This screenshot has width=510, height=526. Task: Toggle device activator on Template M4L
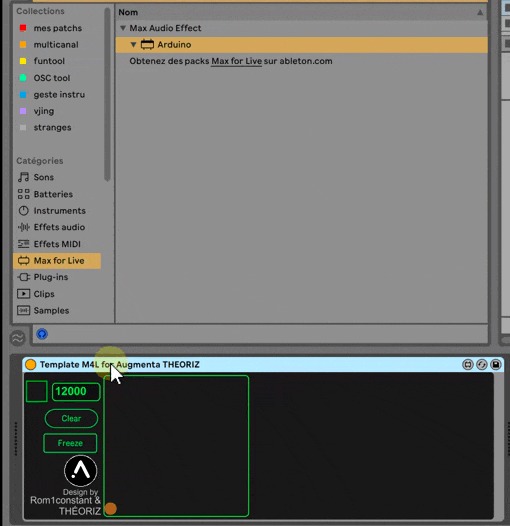point(31,365)
